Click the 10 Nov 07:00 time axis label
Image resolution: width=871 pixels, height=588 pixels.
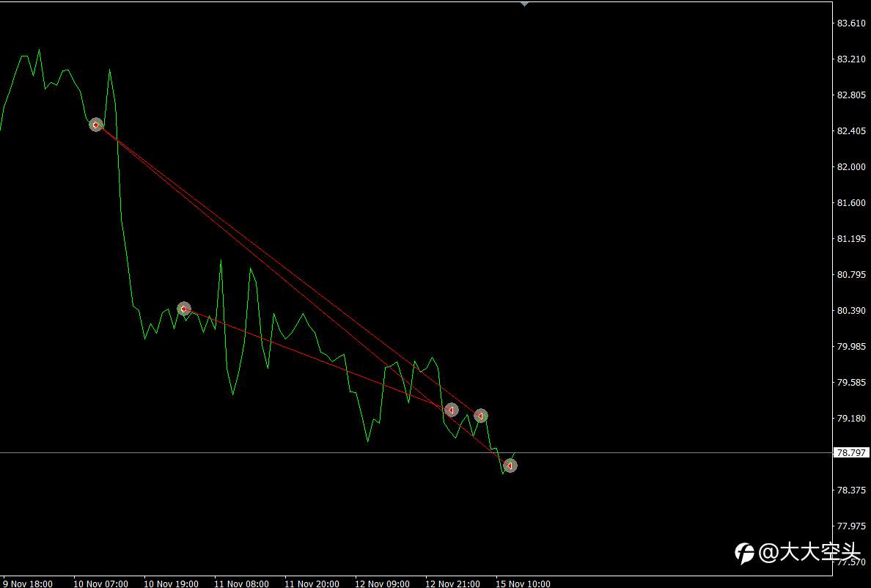(100, 584)
